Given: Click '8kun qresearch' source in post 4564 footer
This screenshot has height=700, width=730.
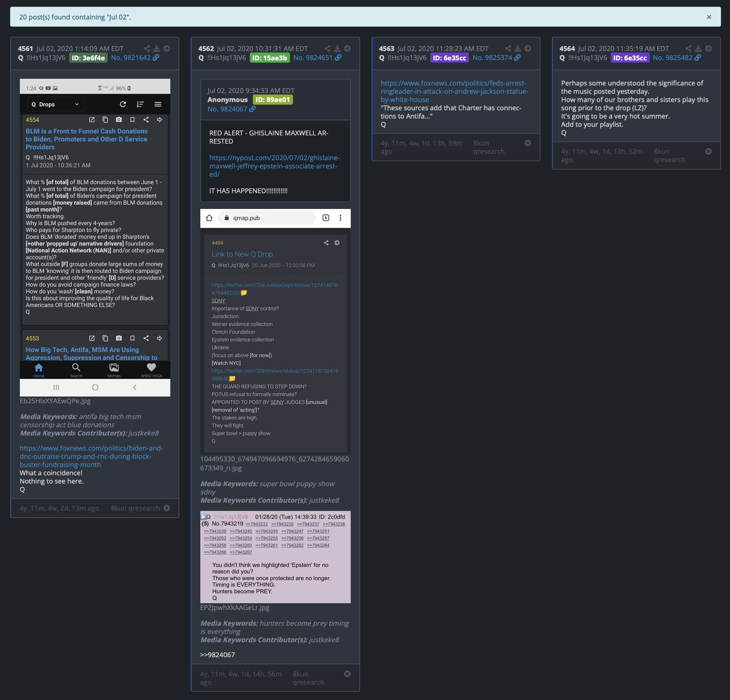Looking at the screenshot, I should tap(669, 155).
